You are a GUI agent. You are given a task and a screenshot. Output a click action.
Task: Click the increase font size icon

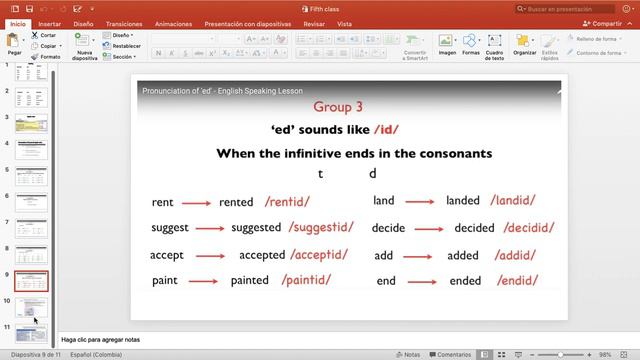[250, 39]
